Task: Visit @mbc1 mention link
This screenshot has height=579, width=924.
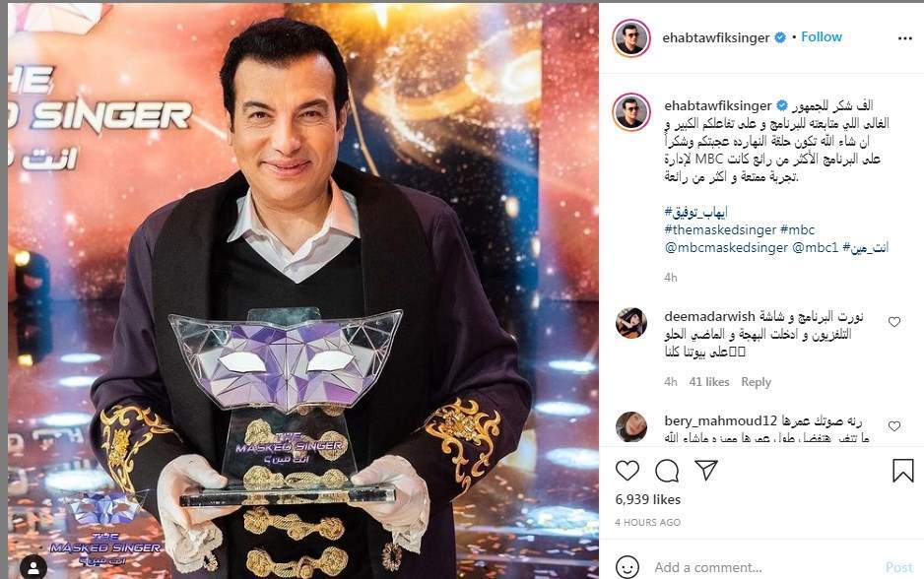Action: [815, 247]
